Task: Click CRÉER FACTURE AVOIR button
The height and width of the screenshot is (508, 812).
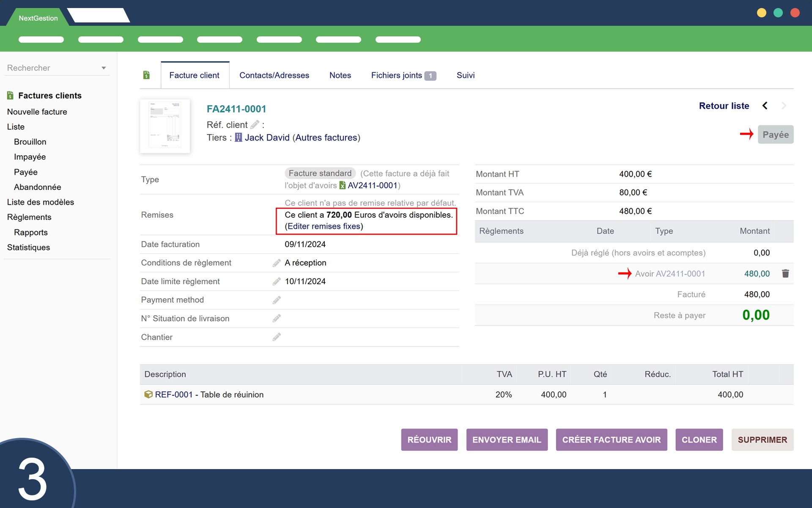Action: coord(611,440)
